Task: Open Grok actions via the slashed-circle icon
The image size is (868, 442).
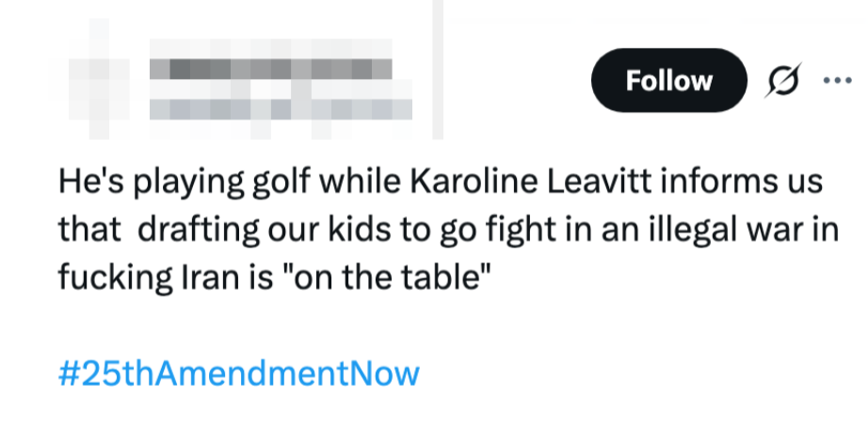Action: point(783,82)
